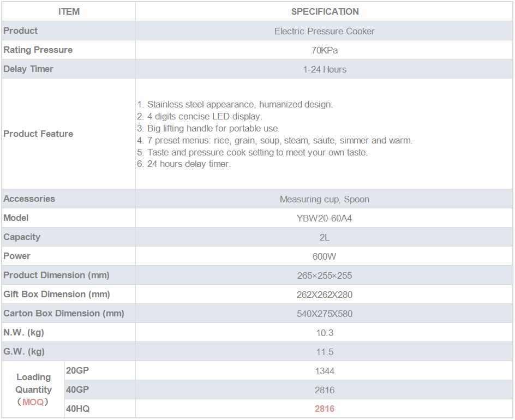
Task: Select the gross weight 11.5 value
Action: click(x=325, y=352)
